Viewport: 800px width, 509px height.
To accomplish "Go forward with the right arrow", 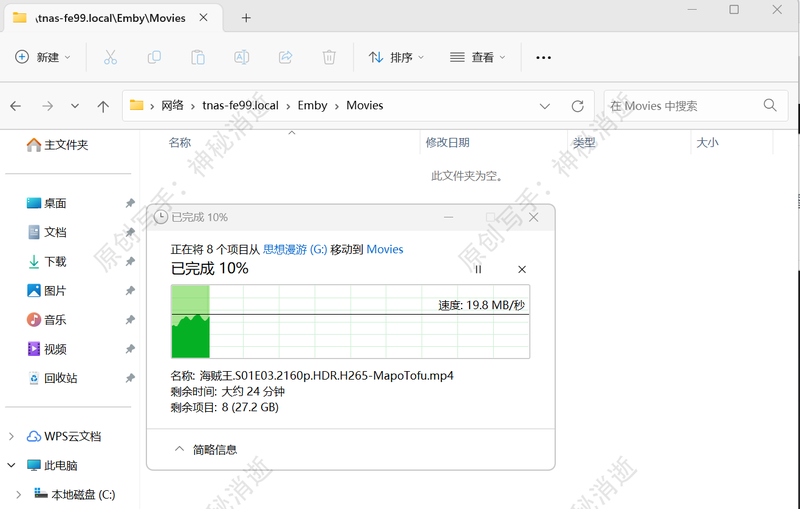I will point(47,106).
